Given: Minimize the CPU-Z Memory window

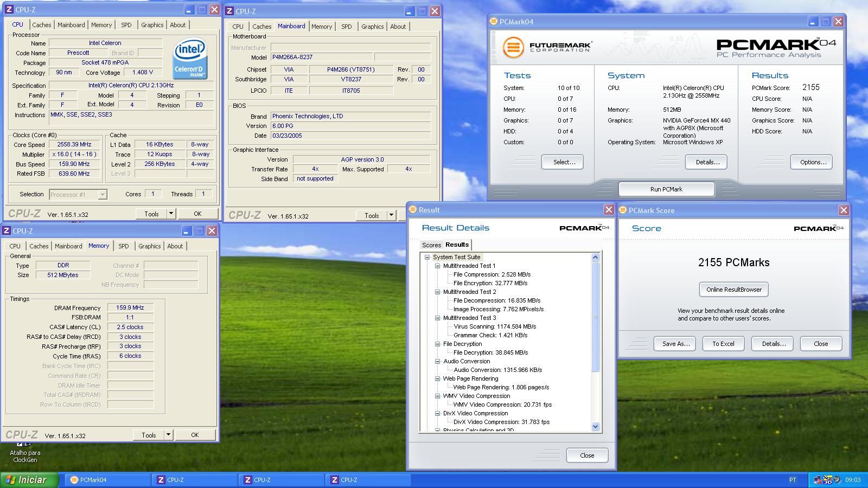Looking at the screenshot, I should pyautogui.click(x=186, y=231).
